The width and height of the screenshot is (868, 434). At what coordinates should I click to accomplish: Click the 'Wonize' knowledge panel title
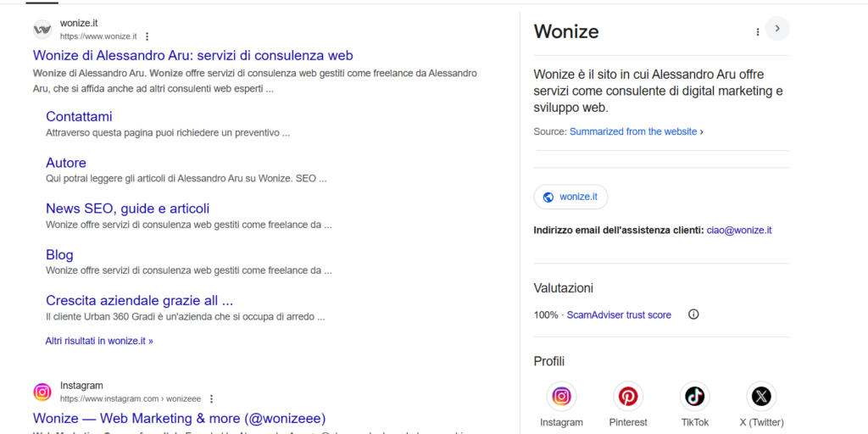[566, 31]
